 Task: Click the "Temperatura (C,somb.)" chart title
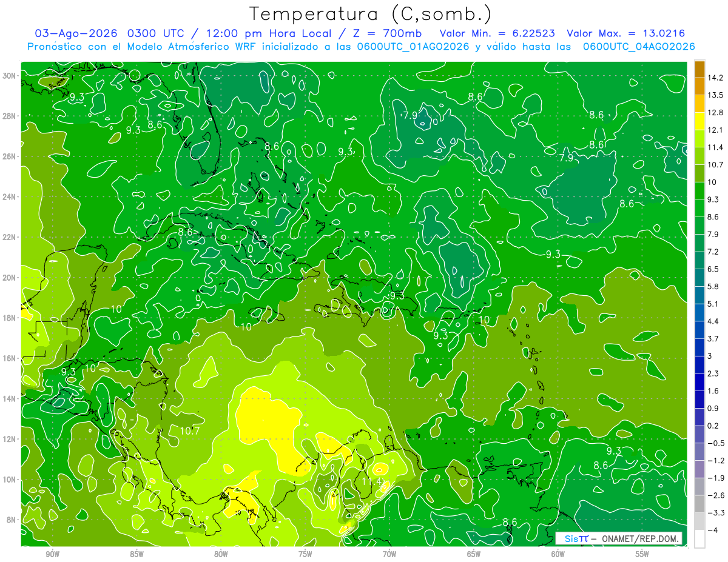(370, 14)
